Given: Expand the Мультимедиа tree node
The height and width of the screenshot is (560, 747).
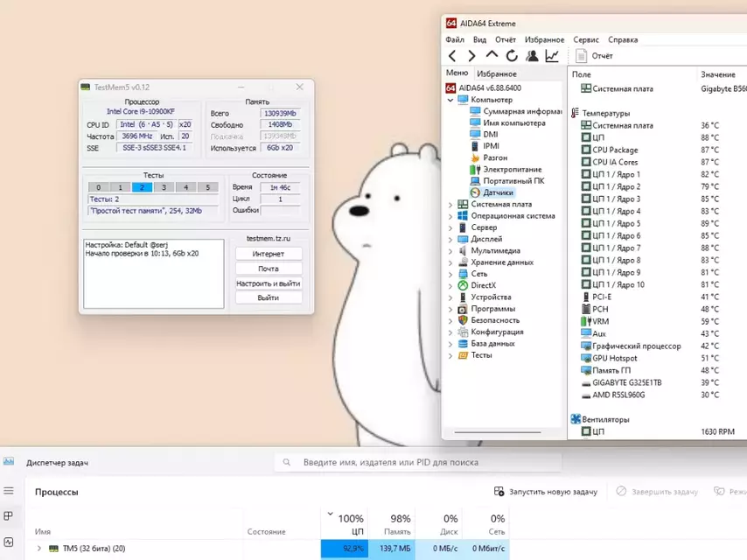Looking at the screenshot, I should pyautogui.click(x=450, y=251).
